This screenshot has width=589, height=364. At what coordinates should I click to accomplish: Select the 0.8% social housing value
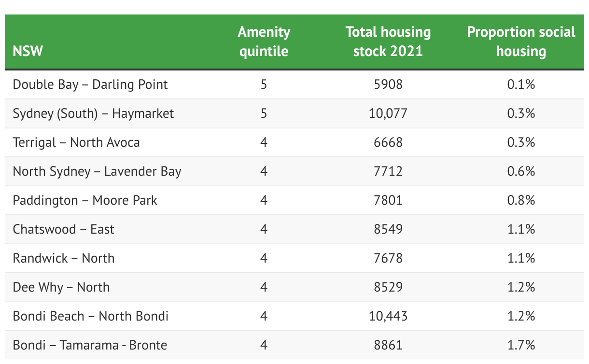(521, 200)
